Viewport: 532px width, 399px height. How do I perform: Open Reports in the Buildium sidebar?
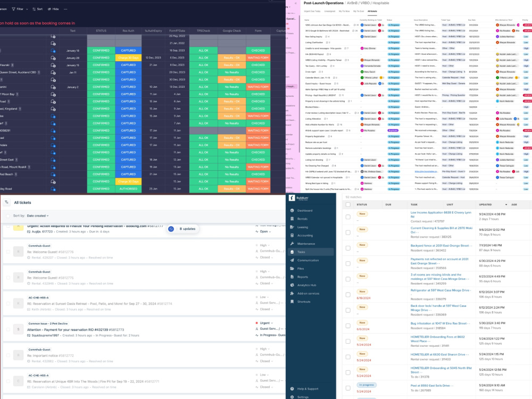302,277
